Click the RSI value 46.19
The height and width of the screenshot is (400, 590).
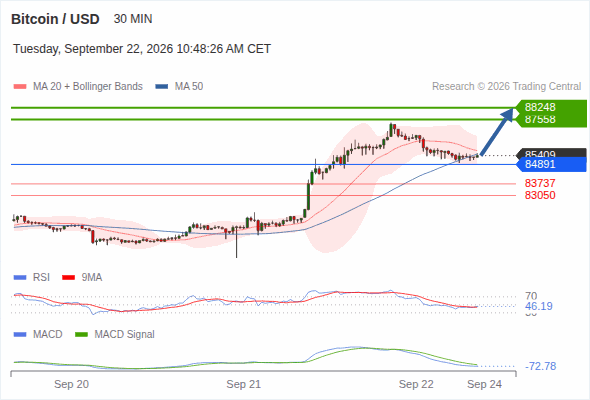pyautogui.click(x=539, y=306)
